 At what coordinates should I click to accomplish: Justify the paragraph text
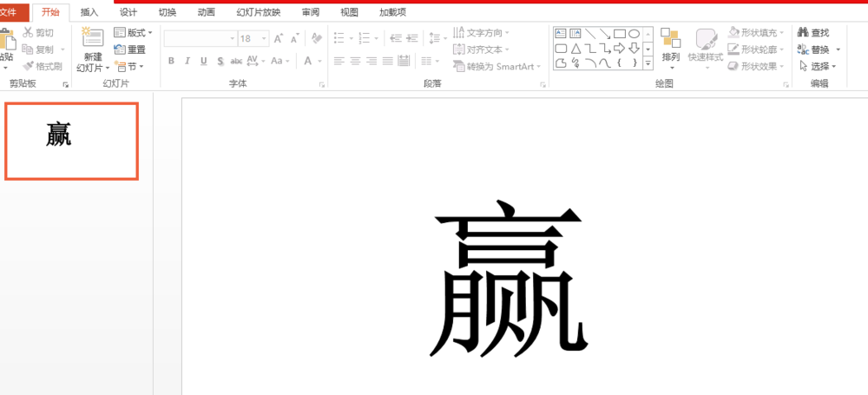(387, 61)
